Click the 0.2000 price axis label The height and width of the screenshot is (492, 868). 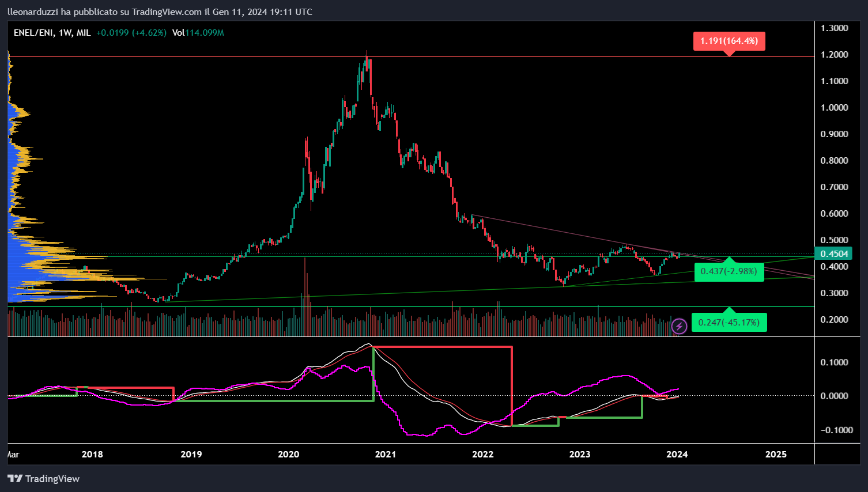pyautogui.click(x=834, y=320)
